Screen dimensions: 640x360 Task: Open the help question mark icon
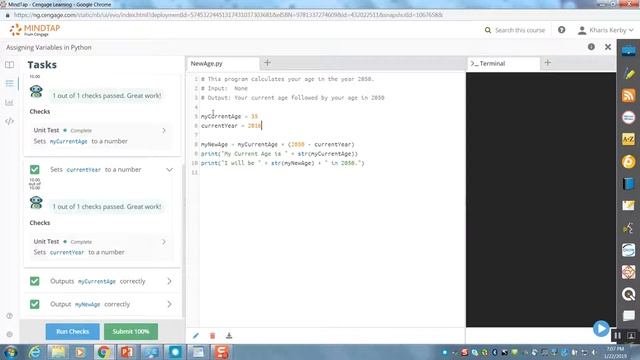tap(562, 30)
